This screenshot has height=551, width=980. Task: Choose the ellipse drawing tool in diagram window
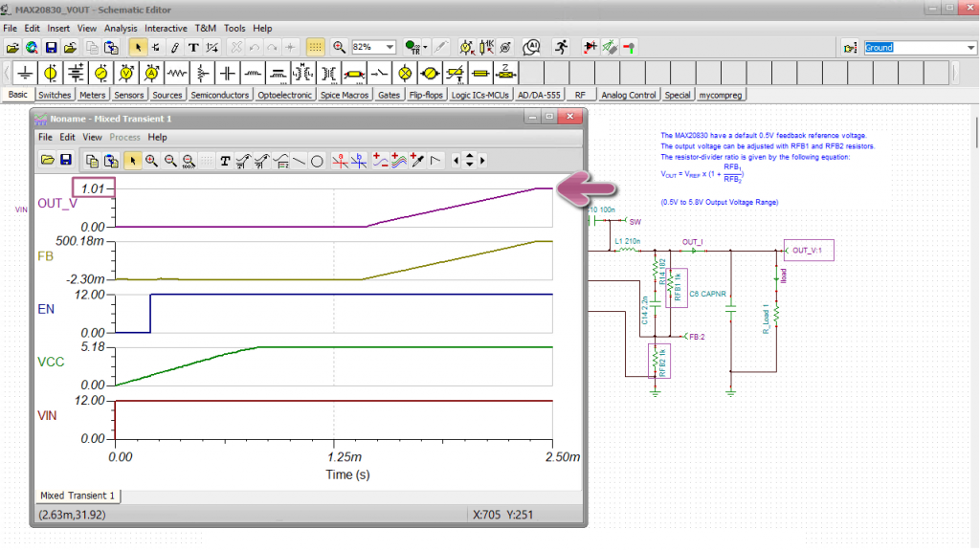(x=317, y=161)
